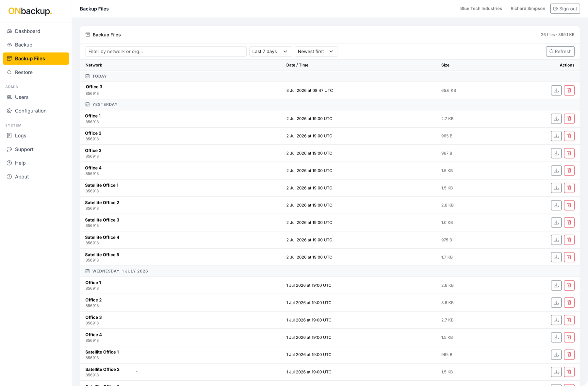Click the Network column header

pos(94,65)
